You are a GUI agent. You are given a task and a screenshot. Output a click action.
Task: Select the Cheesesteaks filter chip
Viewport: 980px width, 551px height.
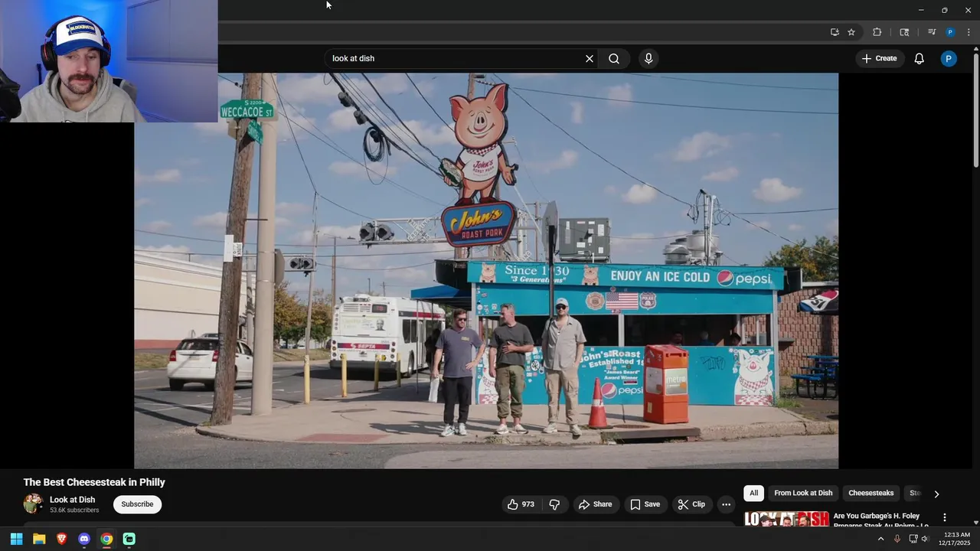pos(871,494)
